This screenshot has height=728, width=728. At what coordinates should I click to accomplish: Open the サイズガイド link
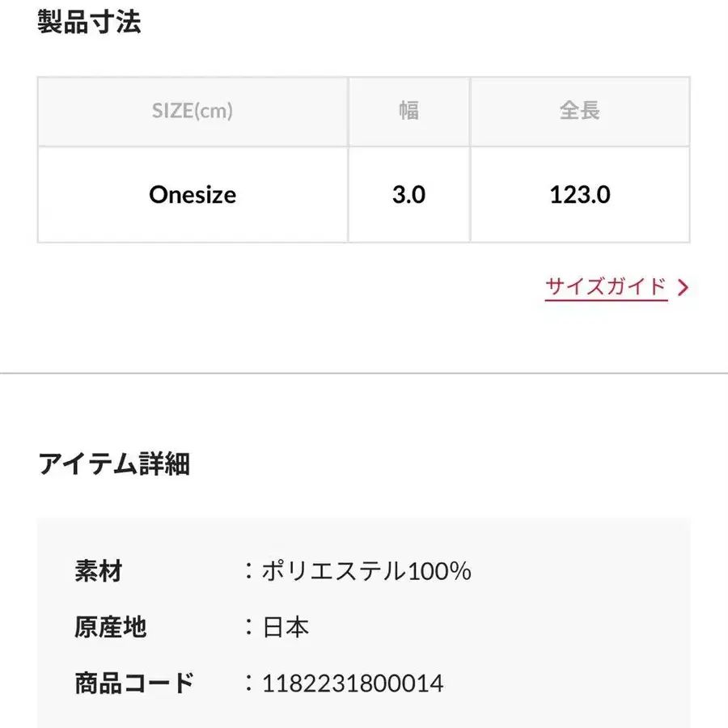[606, 287]
